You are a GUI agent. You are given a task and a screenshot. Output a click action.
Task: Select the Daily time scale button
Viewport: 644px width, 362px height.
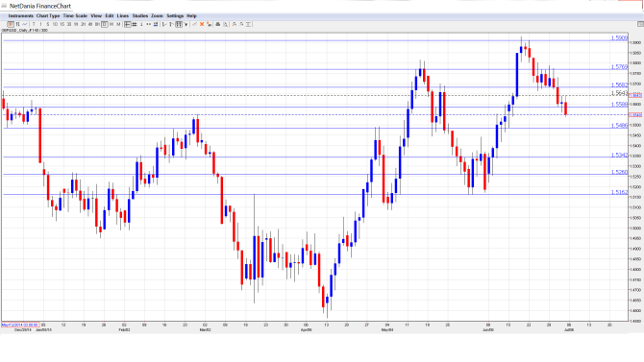coord(105,24)
